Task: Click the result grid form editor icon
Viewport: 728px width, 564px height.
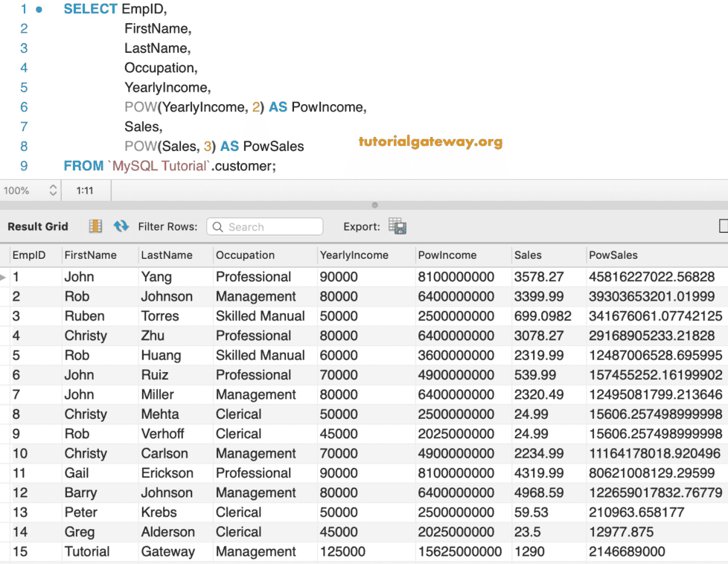Action: click(x=95, y=226)
